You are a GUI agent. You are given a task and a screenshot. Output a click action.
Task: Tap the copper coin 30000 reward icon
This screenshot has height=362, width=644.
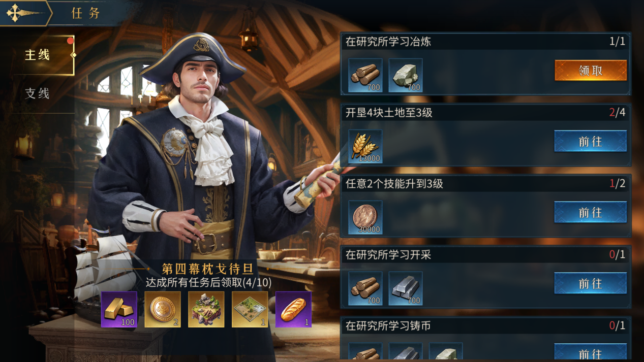point(365,217)
